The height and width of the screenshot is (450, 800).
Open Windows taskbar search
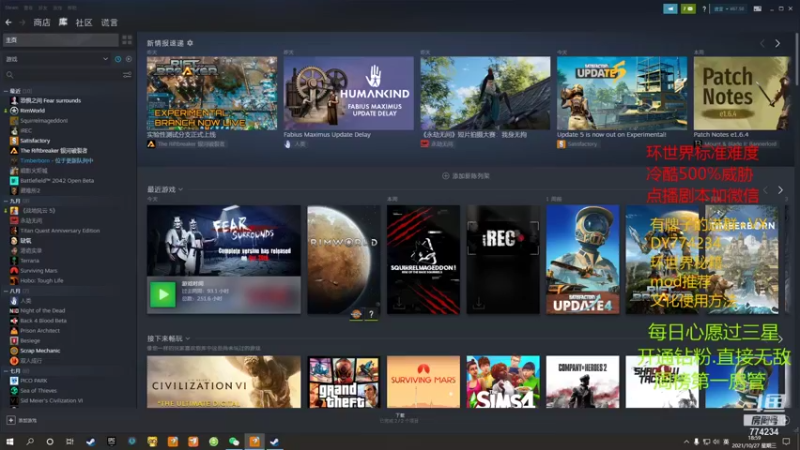point(30,441)
